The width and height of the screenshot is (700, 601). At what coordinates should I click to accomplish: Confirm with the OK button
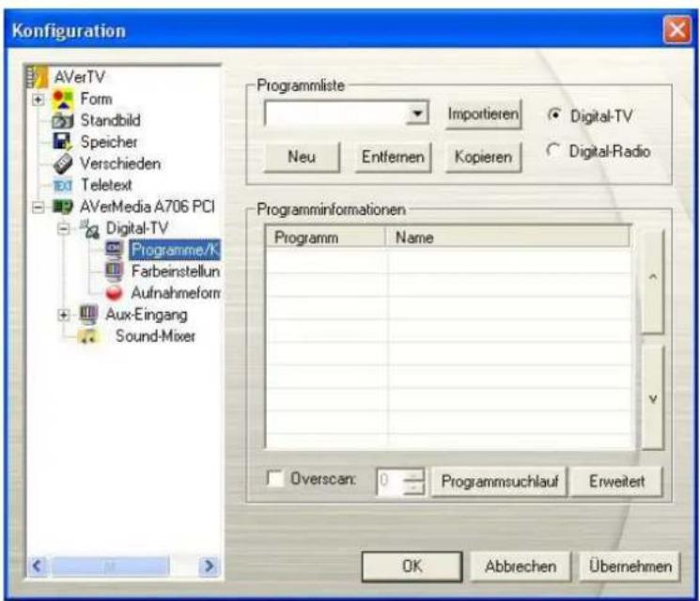click(412, 566)
